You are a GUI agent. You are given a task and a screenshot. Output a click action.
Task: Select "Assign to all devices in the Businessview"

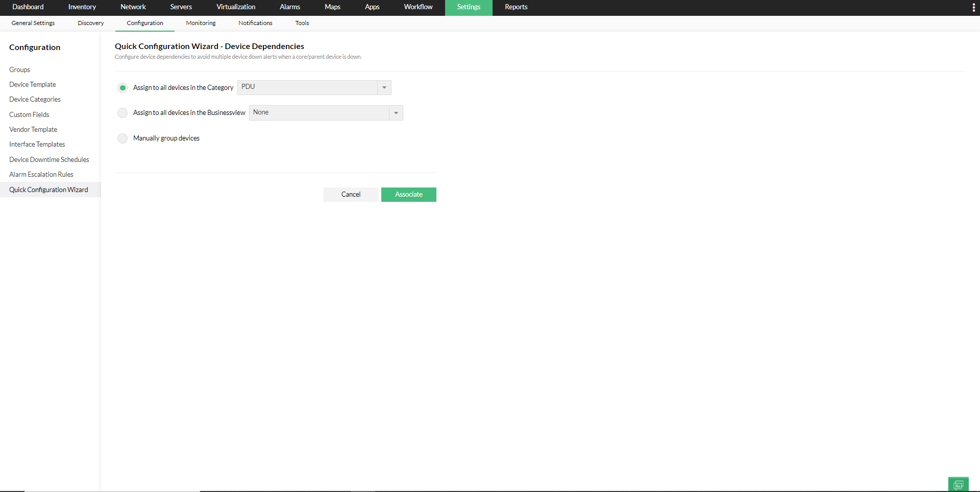pos(122,113)
